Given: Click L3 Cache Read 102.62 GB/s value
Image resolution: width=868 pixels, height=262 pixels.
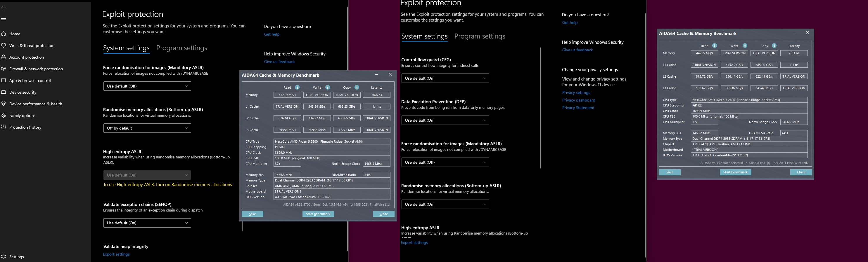Looking at the screenshot, I should click(x=705, y=88).
